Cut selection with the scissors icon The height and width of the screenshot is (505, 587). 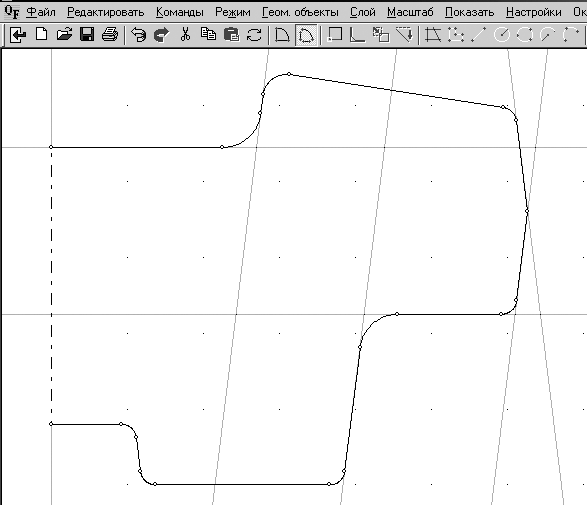(x=185, y=35)
